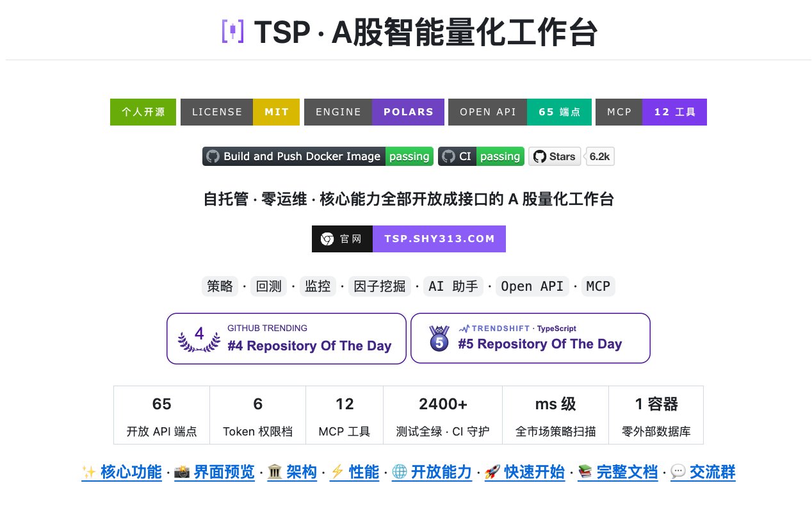Click the 策略 code tag

click(x=220, y=286)
